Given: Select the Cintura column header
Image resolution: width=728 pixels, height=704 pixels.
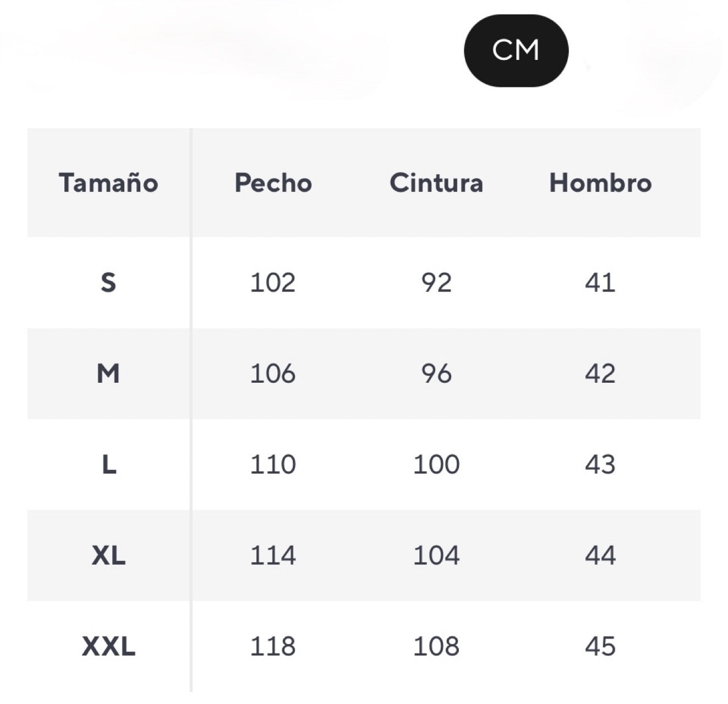Looking at the screenshot, I should pos(436,183).
